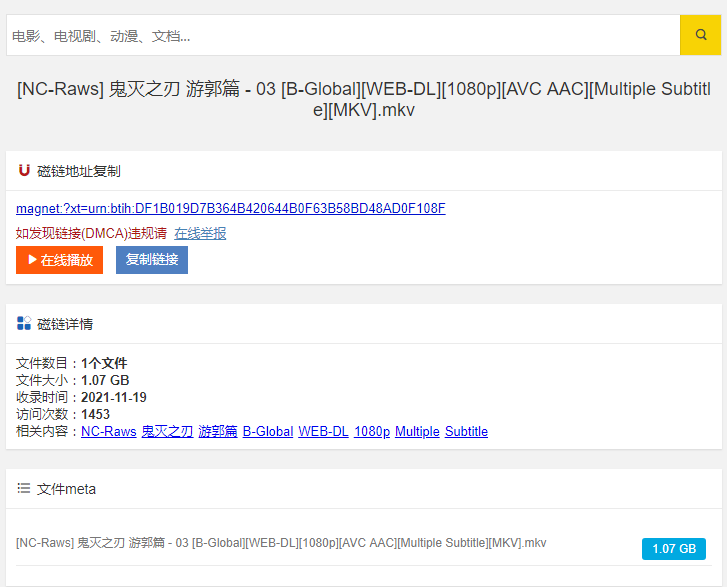Open the 鬼灭之刃 related tag

167,432
